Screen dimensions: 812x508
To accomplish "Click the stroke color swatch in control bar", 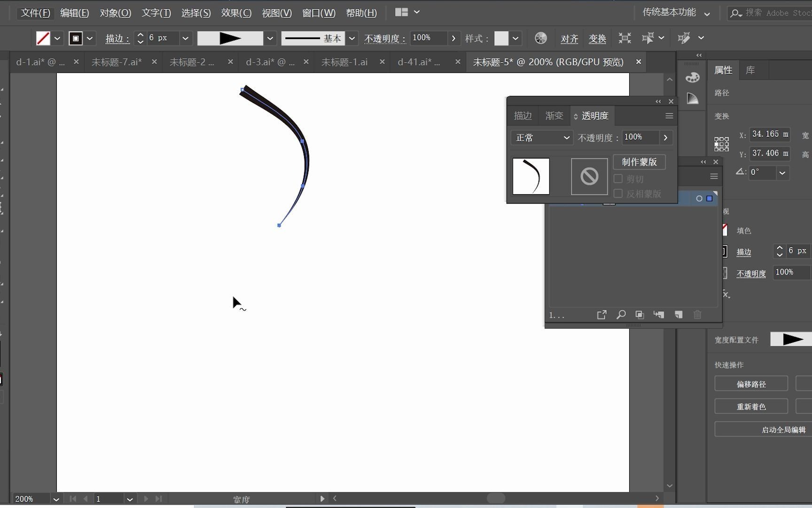I will point(75,38).
